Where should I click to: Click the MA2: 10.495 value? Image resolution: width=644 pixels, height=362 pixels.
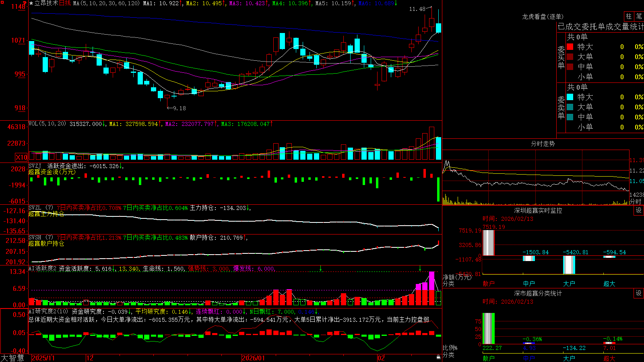pyautogui.click(x=204, y=3)
